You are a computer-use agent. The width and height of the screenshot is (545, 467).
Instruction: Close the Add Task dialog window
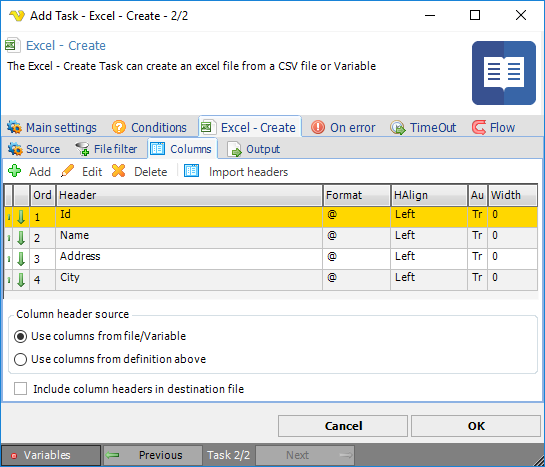(521, 15)
